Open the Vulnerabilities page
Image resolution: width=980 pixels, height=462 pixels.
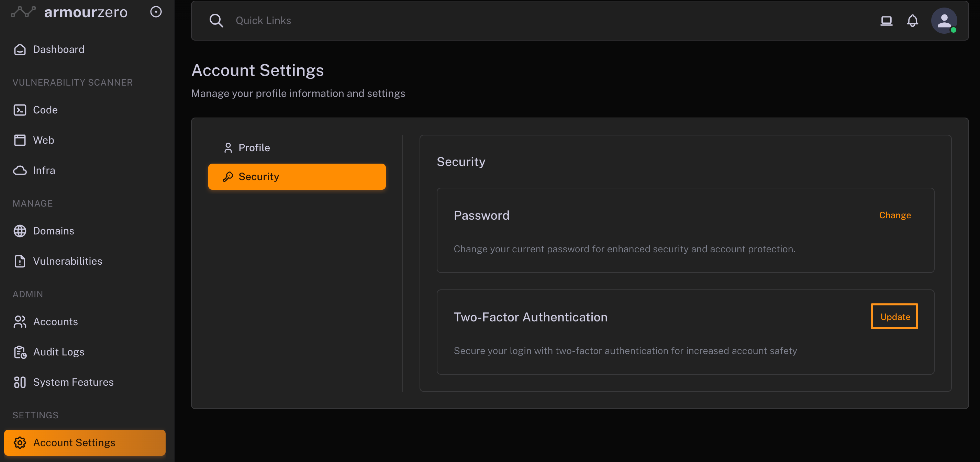click(x=67, y=261)
